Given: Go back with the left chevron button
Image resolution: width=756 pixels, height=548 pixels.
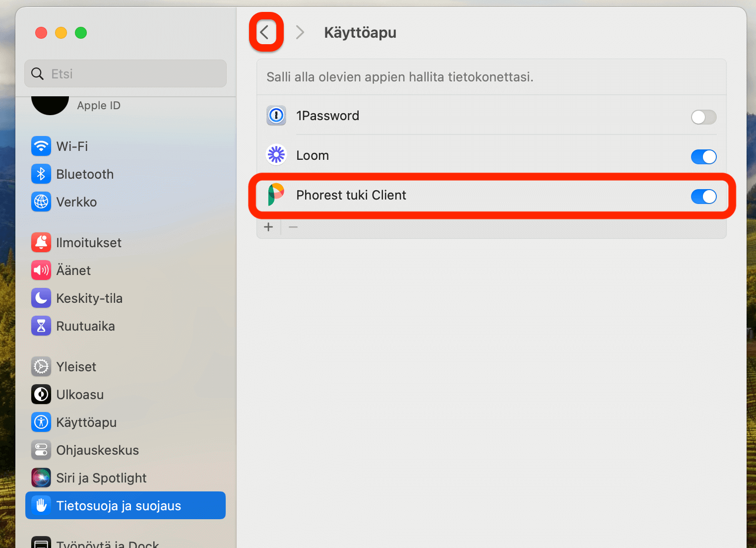Looking at the screenshot, I should [x=265, y=32].
